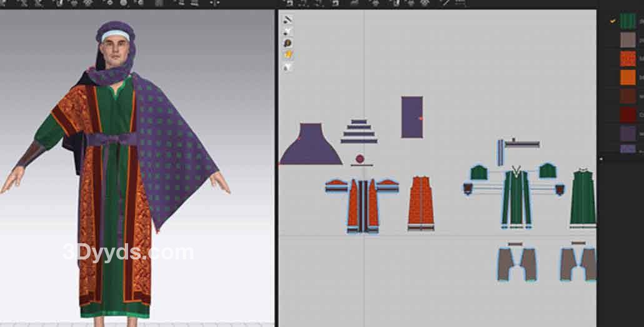Pick the gray-brown fabric swatch
644x327 pixels.
(x=628, y=40)
